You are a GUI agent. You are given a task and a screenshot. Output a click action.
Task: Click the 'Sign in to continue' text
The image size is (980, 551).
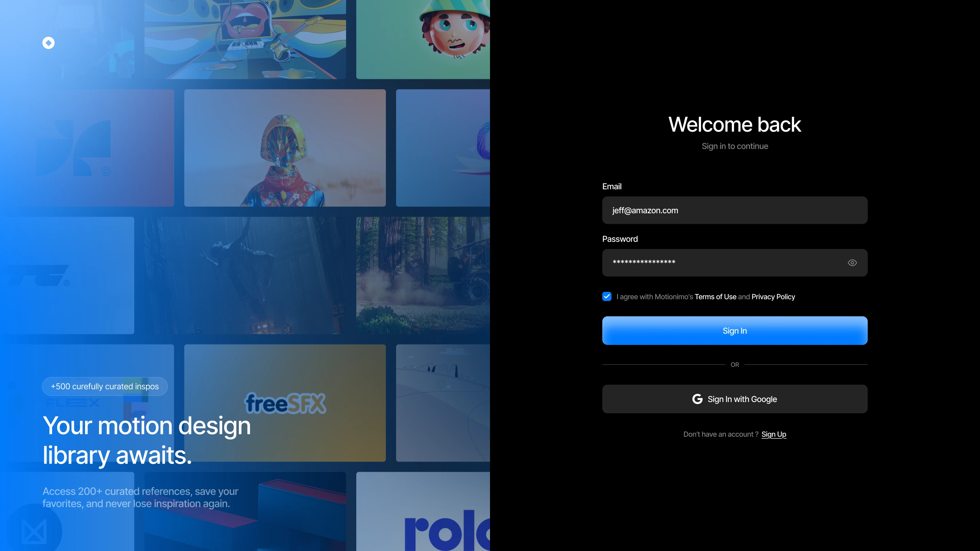(735, 146)
